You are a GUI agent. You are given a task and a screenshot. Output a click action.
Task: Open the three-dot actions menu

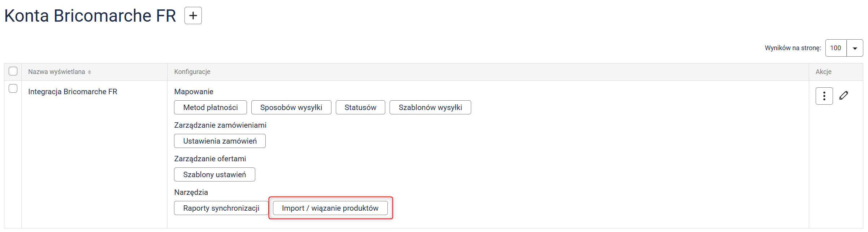pos(824,96)
